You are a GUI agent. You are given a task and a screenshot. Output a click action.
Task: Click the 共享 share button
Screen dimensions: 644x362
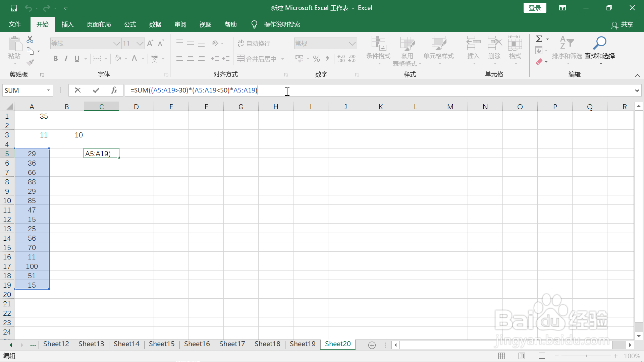[x=623, y=24]
